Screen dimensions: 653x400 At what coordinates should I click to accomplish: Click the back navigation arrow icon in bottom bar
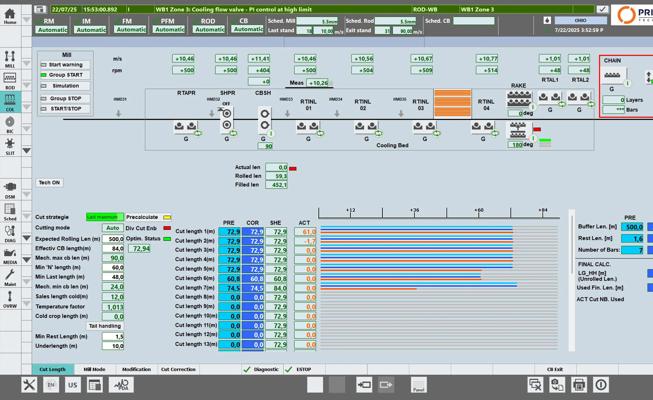[x=364, y=385]
